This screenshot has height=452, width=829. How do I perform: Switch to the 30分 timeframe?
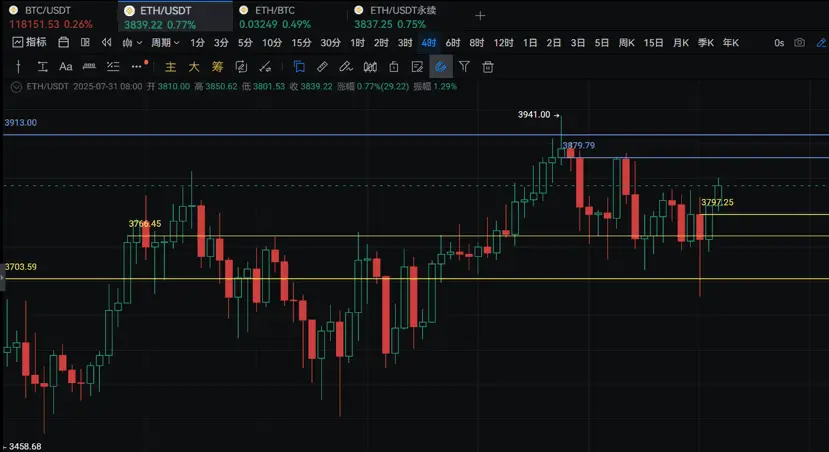tap(330, 43)
